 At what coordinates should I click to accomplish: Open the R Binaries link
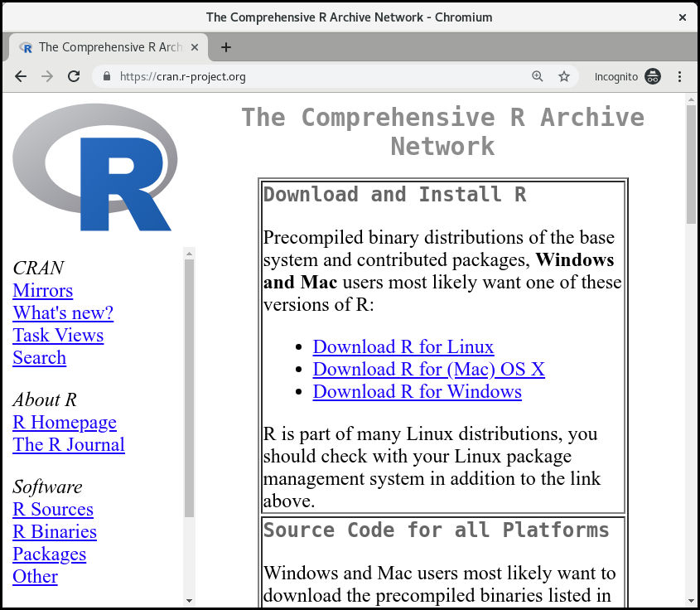[x=55, y=531]
